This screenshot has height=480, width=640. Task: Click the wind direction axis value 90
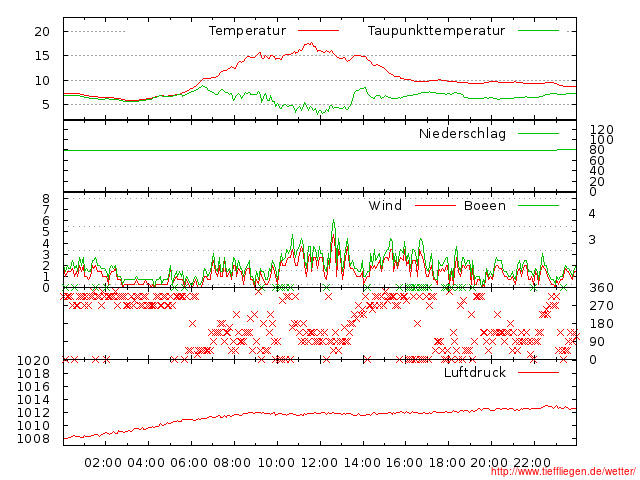pyautogui.click(x=597, y=342)
